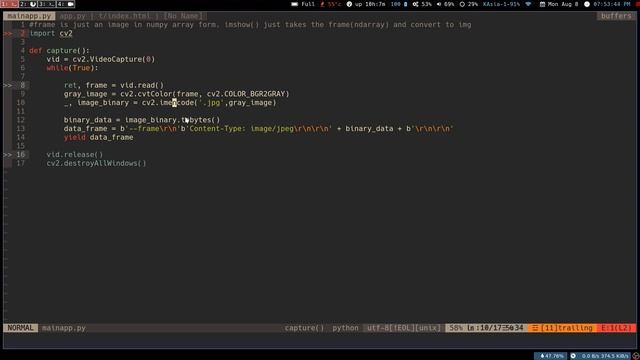Switch to workspace 3 terminal icon
Screen dimensions: 640x360
47,4
